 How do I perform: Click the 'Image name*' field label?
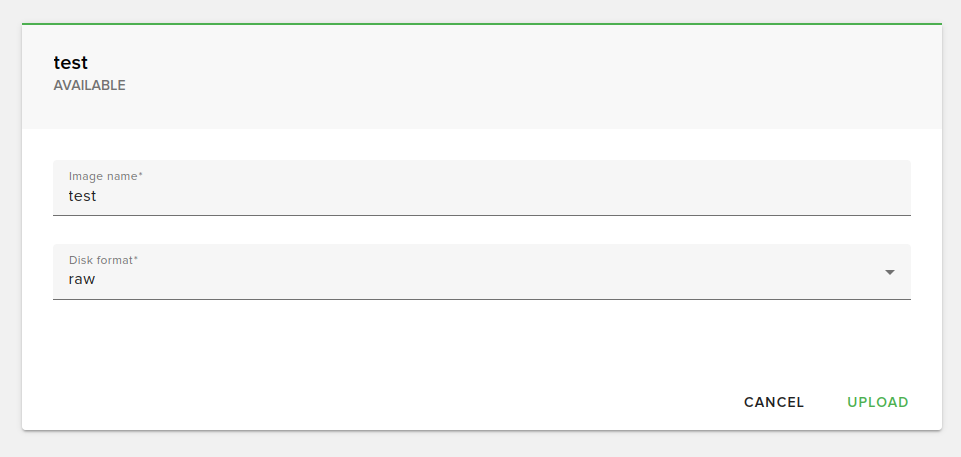(105, 176)
